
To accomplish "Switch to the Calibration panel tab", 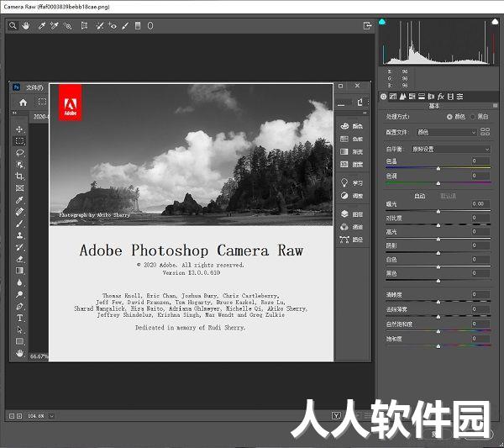I will [450, 97].
